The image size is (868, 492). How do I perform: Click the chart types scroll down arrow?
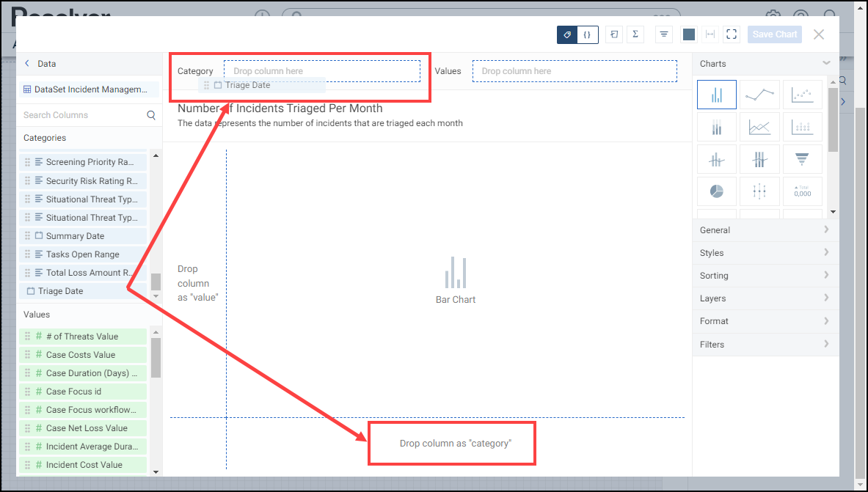tap(833, 212)
